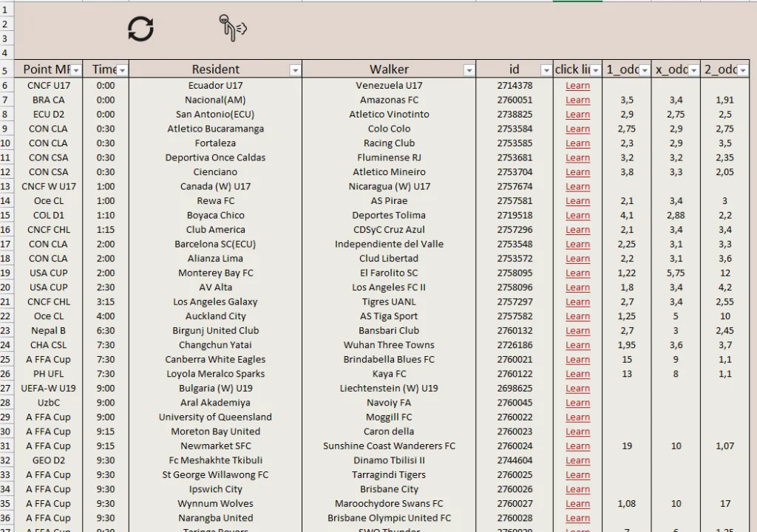Viewport: 757px width, 532px height.
Task: Click the Deportiva Once Caldas cell
Action: coord(215,158)
